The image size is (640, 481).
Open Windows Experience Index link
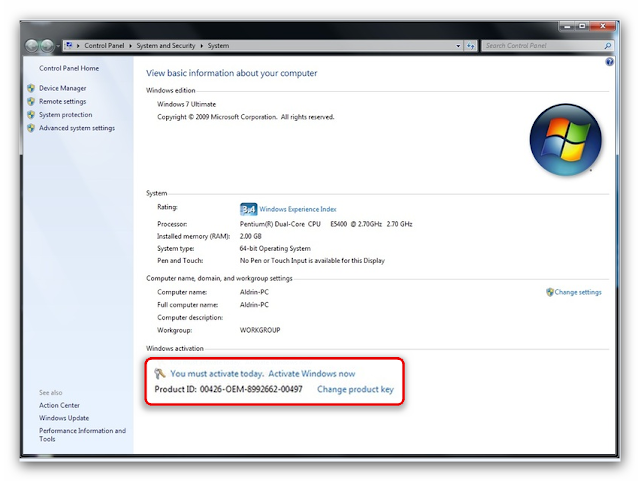point(298,209)
